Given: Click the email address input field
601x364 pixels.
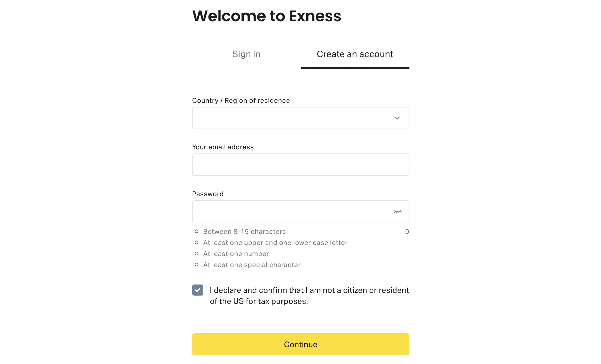Looking at the screenshot, I should point(300,165).
